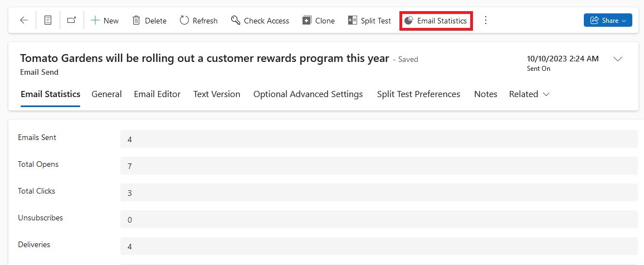Screen dimensions: 644x265
Task: Expand the header chevron near Sent On
Action: coord(618,59)
